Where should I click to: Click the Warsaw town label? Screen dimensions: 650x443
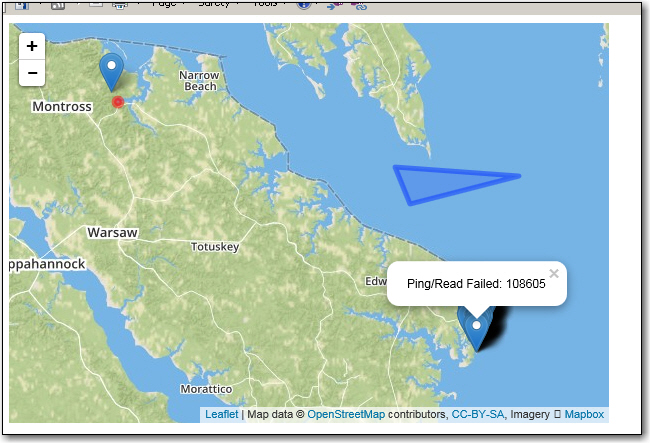click(x=112, y=232)
